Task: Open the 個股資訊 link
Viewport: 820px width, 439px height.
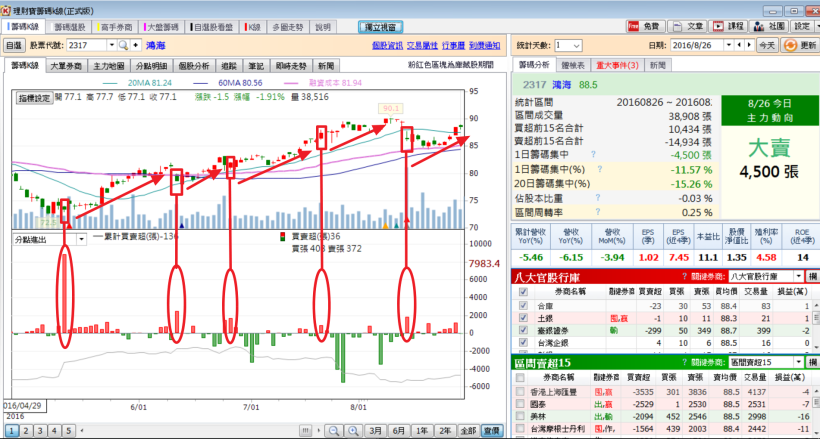Action: point(388,46)
